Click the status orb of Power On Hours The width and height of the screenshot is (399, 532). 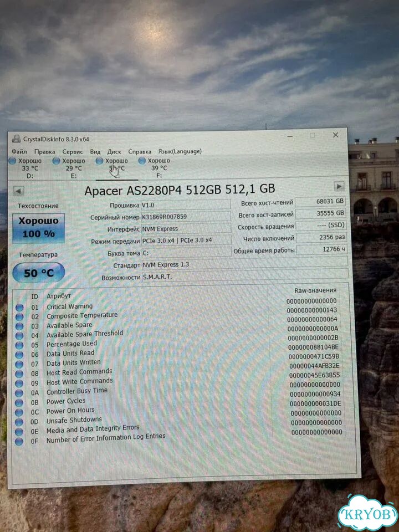(x=19, y=412)
